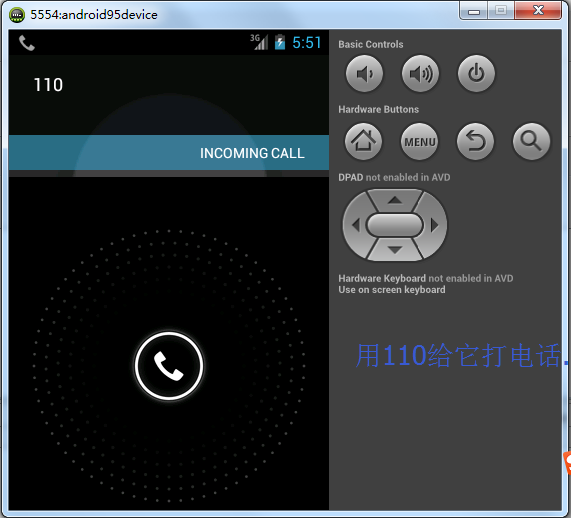Click the DPAD center button
The image size is (571, 518).
pos(395,225)
